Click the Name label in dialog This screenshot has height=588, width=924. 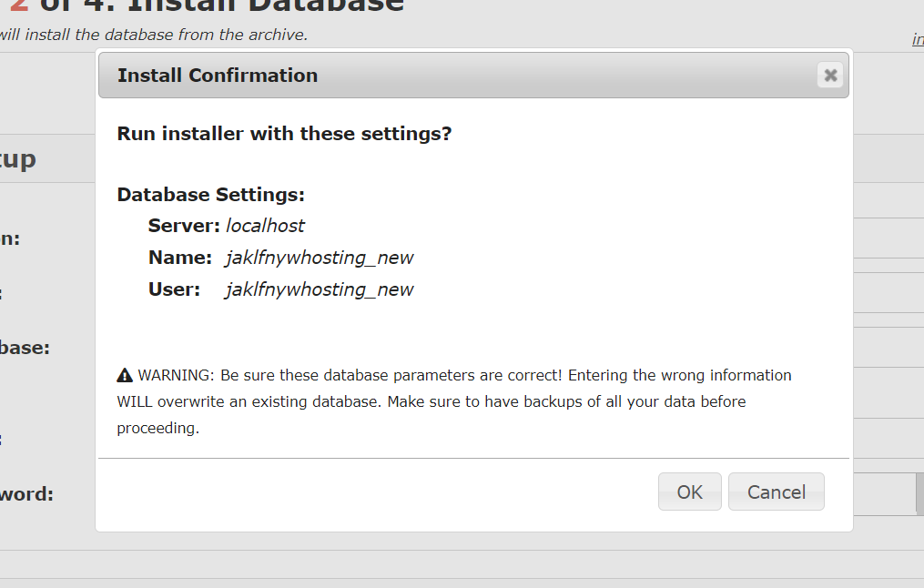point(180,258)
